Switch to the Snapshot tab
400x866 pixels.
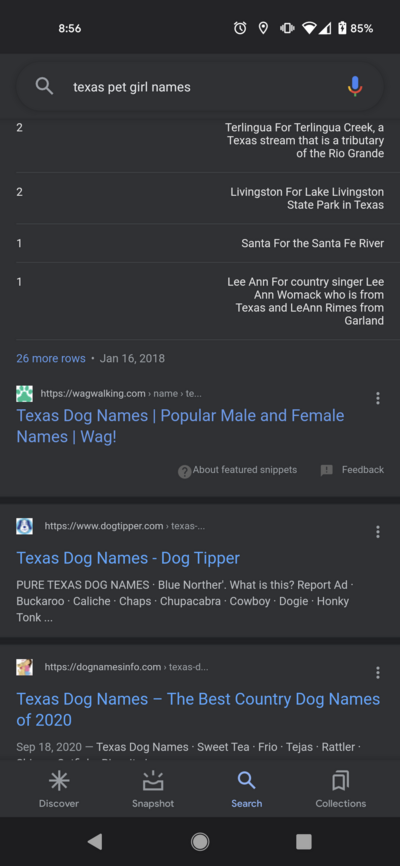coord(153,790)
